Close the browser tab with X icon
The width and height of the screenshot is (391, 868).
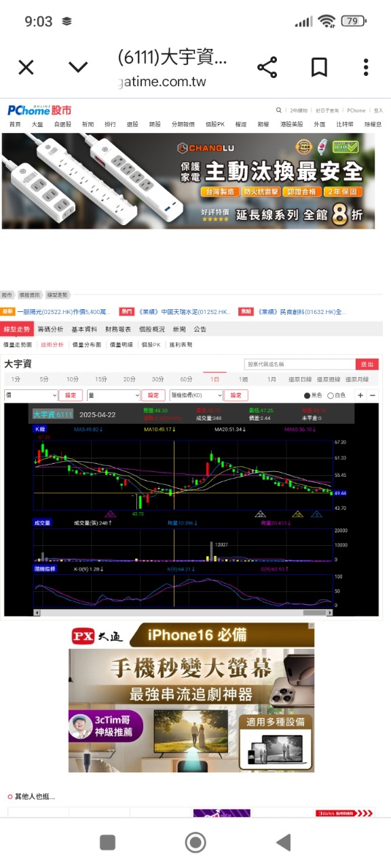tap(26, 67)
